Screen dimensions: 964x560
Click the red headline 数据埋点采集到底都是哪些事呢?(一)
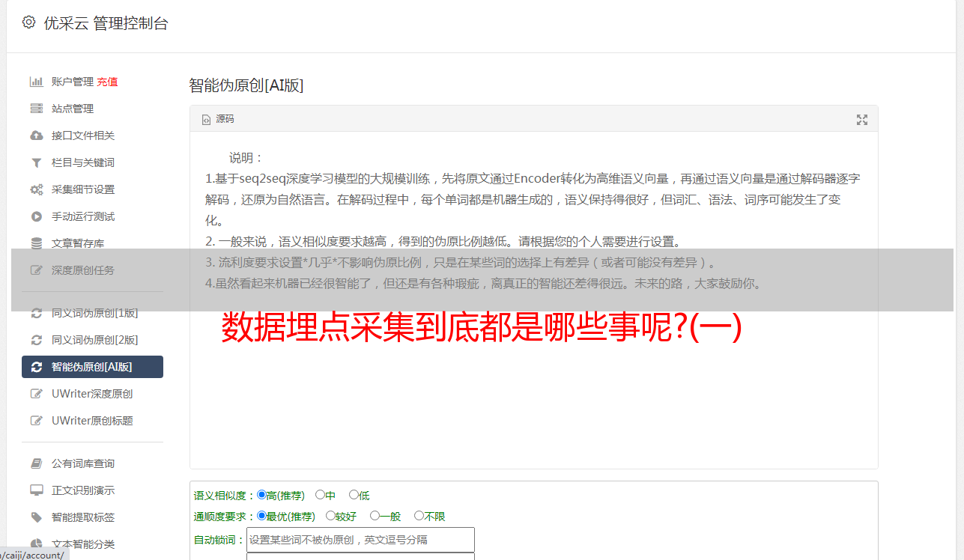(481, 328)
